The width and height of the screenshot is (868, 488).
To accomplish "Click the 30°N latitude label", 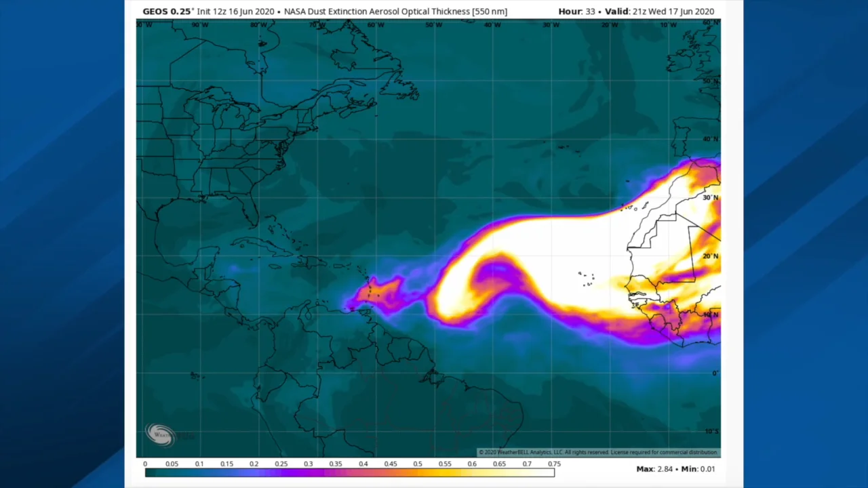I will tap(711, 198).
